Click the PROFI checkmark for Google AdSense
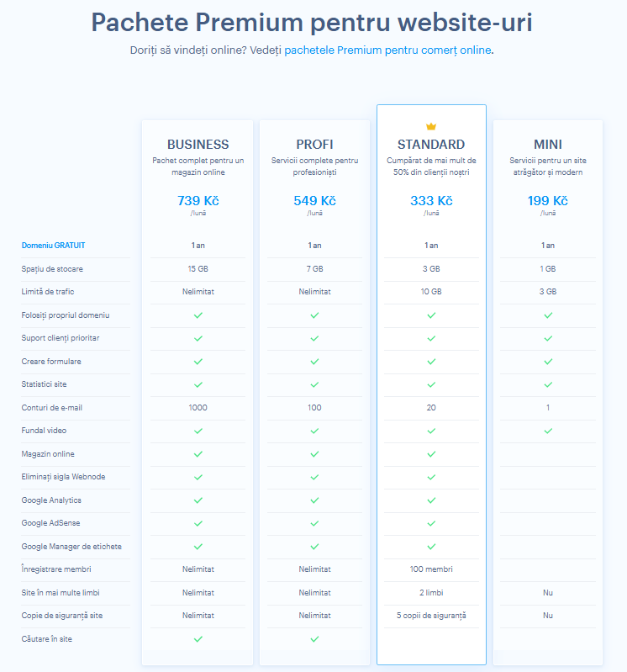Viewport: 627px width, 672px height. pyautogui.click(x=314, y=523)
